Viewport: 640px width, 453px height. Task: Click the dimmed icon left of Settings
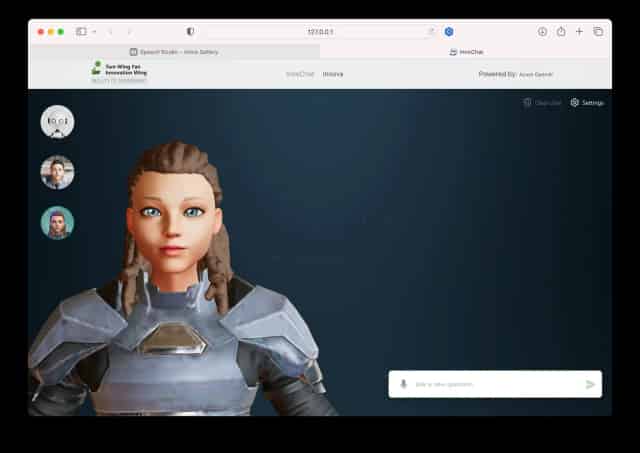528,102
